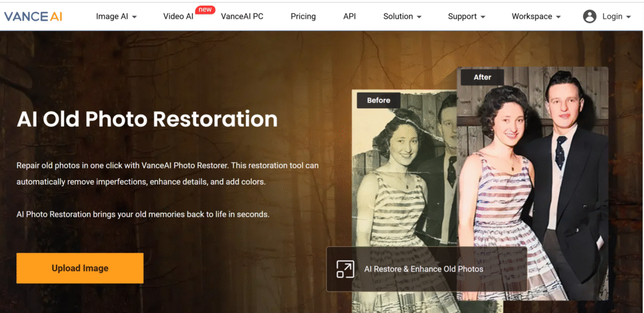The height and width of the screenshot is (313, 644).
Task: Open the Login dropdown arrow
Action: pos(628,17)
